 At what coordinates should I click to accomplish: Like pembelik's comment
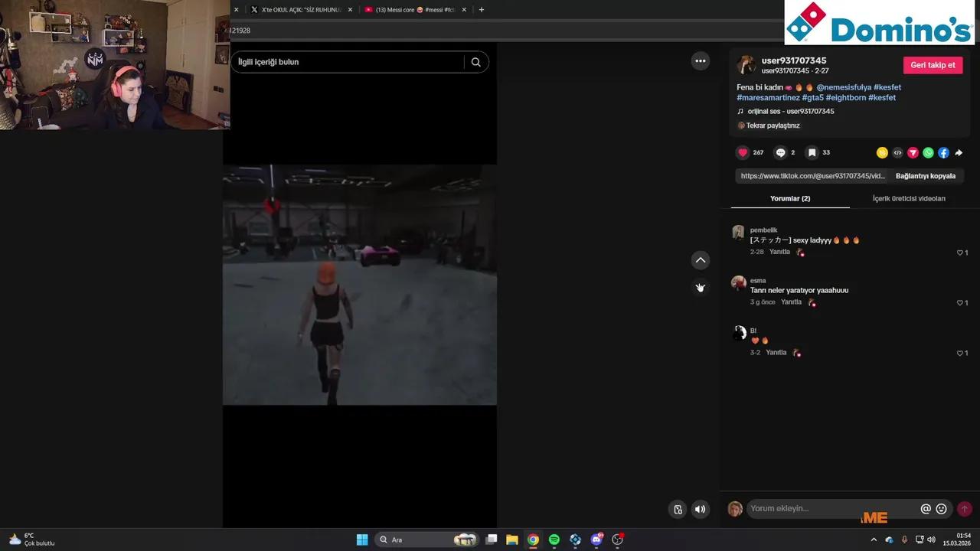[x=962, y=253]
